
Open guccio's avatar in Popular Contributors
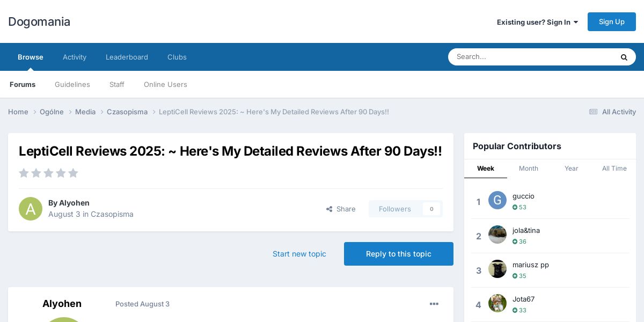coord(497,200)
